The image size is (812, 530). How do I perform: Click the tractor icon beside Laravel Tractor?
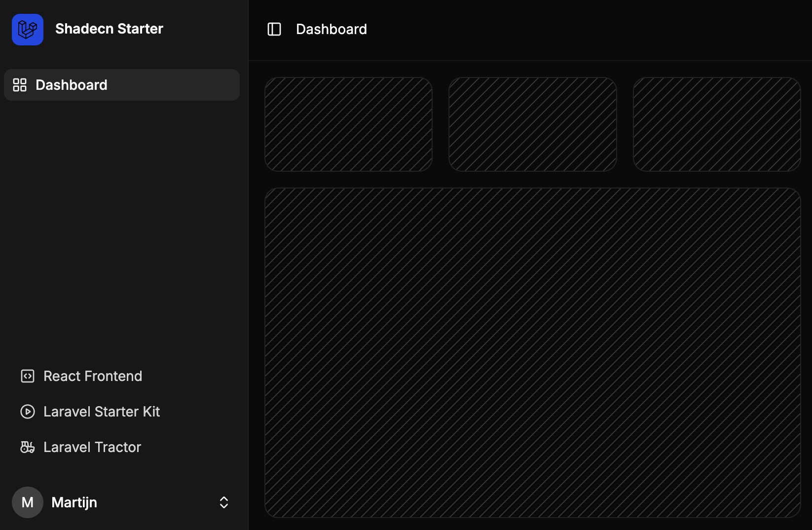coord(27,447)
